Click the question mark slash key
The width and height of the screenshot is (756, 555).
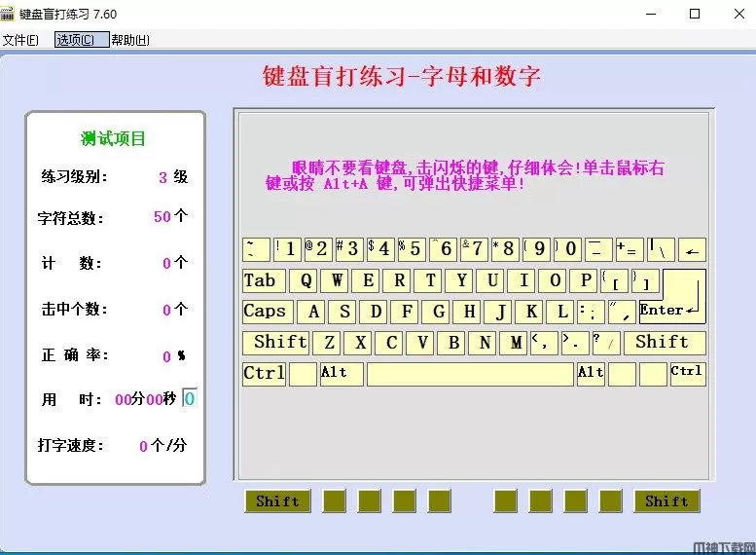coord(606,343)
